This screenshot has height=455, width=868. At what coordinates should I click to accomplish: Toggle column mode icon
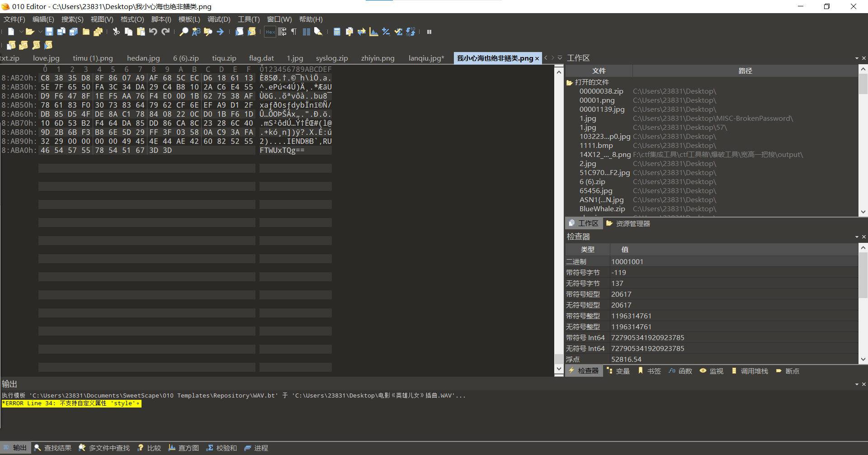click(306, 32)
